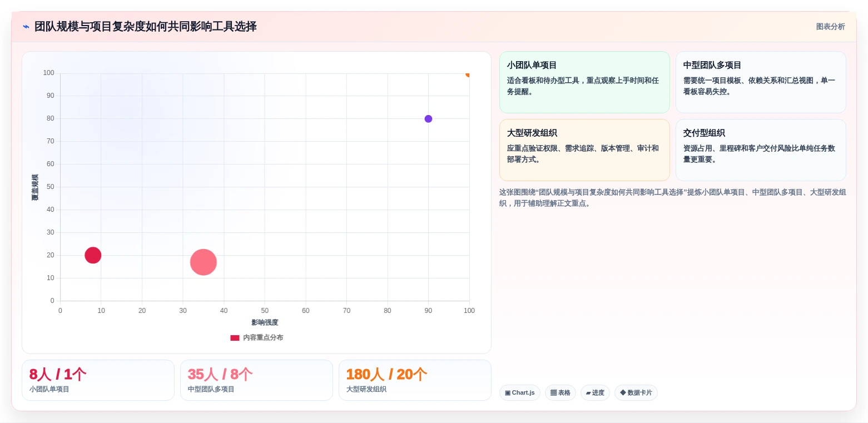The image size is (868, 423).
Task: Click the 数据卡片 tag
Action: [x=636, y=392]
